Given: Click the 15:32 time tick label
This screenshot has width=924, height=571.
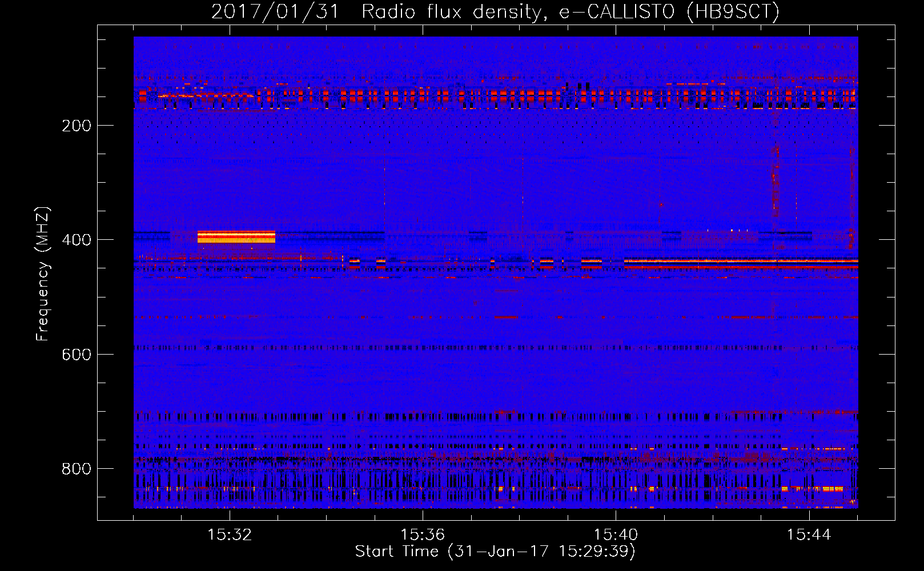Looking at the screenshot, I should (x=230, y=534).
